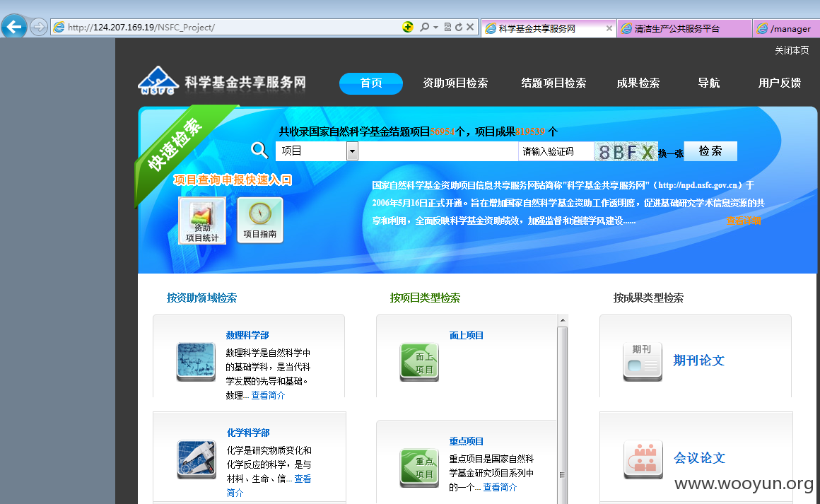820x504 pixels.
Task: Click 查看简介 under 化学科学部
Action: click(269, 486)
